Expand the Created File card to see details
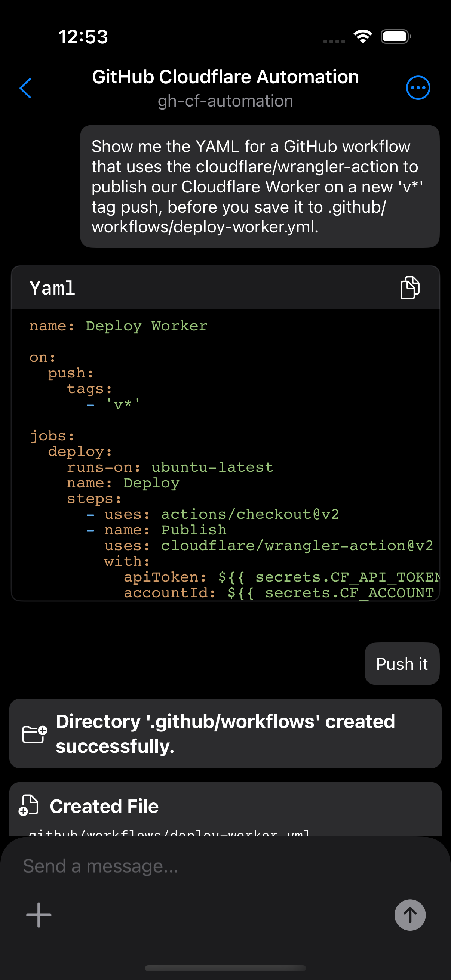The height and width of the screenshot is (980, 451). point(225,805)
